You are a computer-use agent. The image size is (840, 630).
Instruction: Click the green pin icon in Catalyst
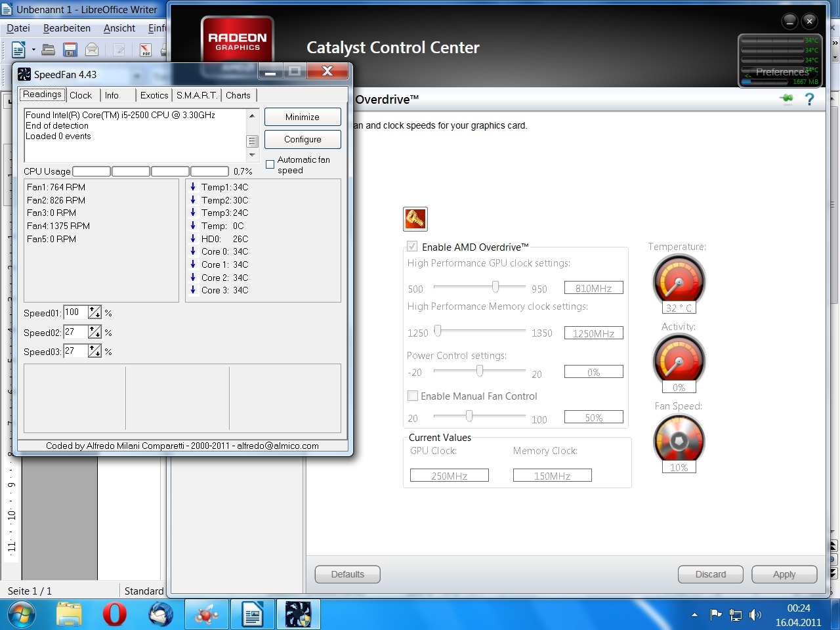pyautogui.click(x=786, y=99)
